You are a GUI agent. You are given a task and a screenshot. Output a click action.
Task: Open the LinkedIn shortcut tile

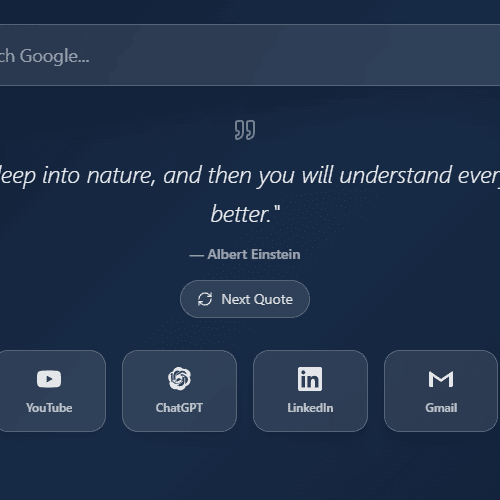pos(310,391)
